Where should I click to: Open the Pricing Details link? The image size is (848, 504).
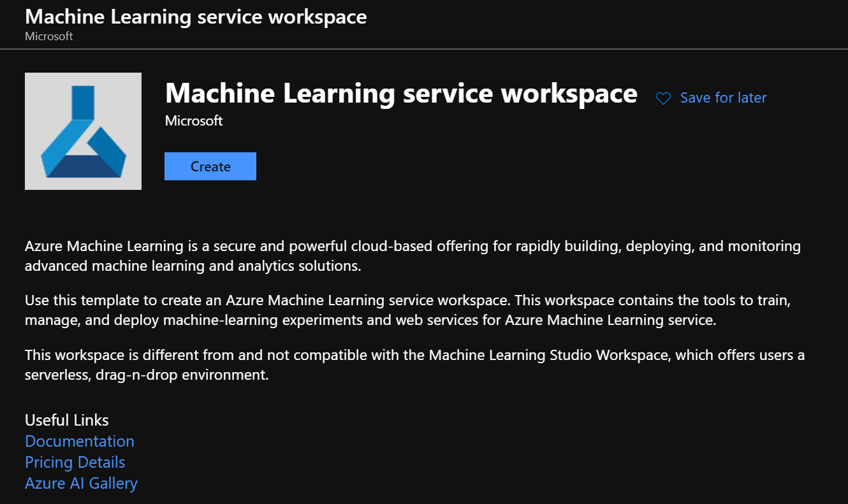tap(75, 462)
